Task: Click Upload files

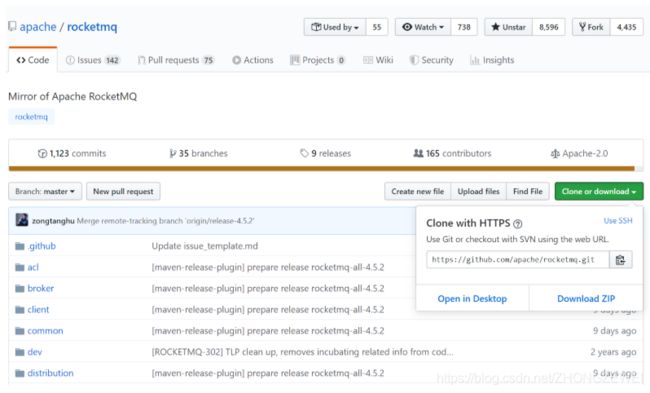Action: [x=478, y=192]
